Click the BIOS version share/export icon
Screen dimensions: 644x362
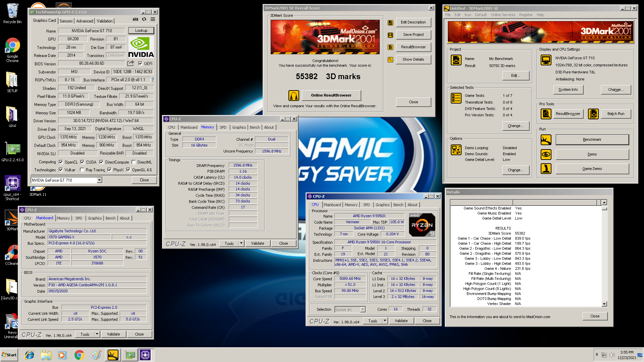(130, 63)
